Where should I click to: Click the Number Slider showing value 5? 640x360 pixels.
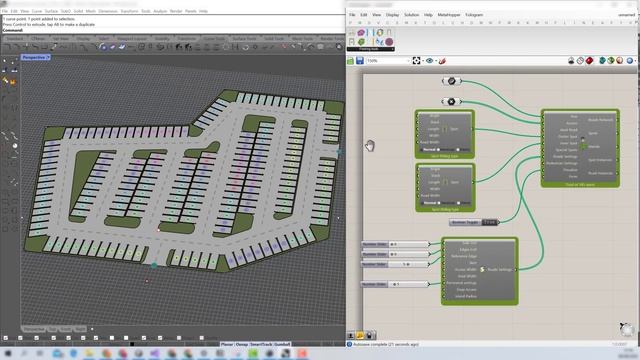coord(396,264)
